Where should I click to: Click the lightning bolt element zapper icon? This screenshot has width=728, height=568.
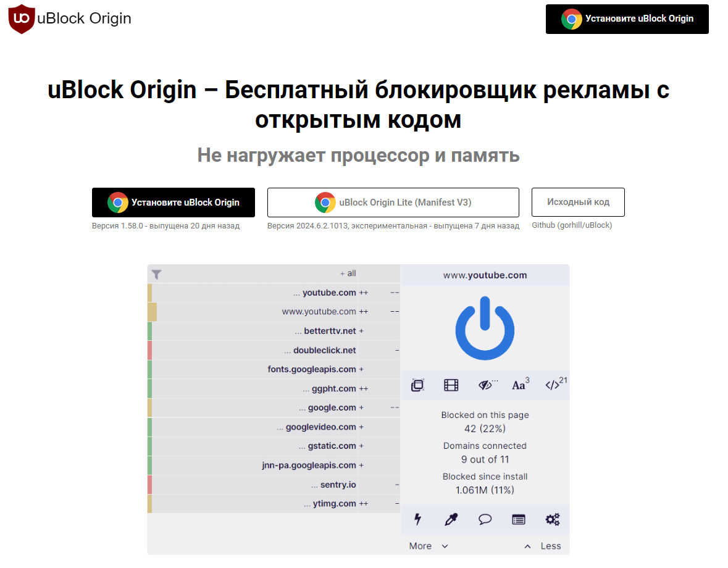tap(417, 519)
